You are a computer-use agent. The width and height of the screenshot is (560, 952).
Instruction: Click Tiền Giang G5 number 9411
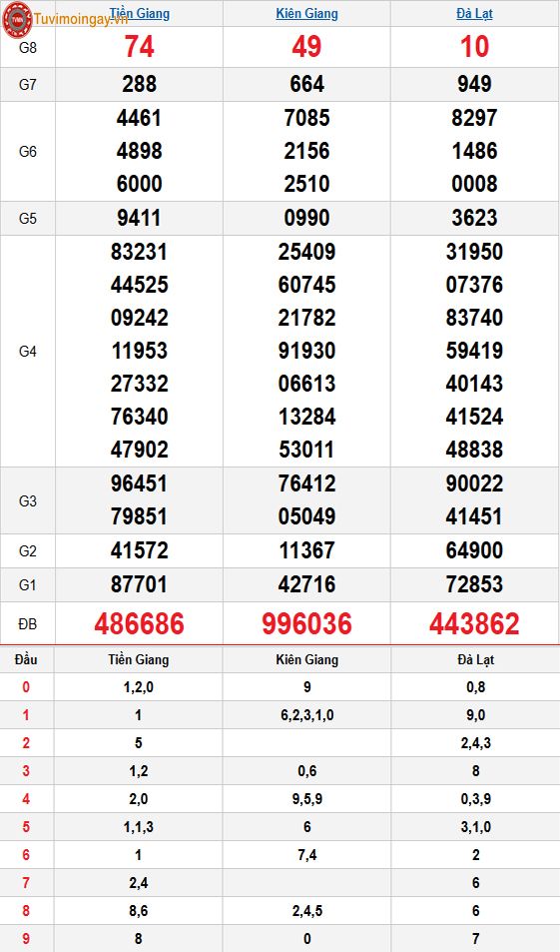(140, 218)
